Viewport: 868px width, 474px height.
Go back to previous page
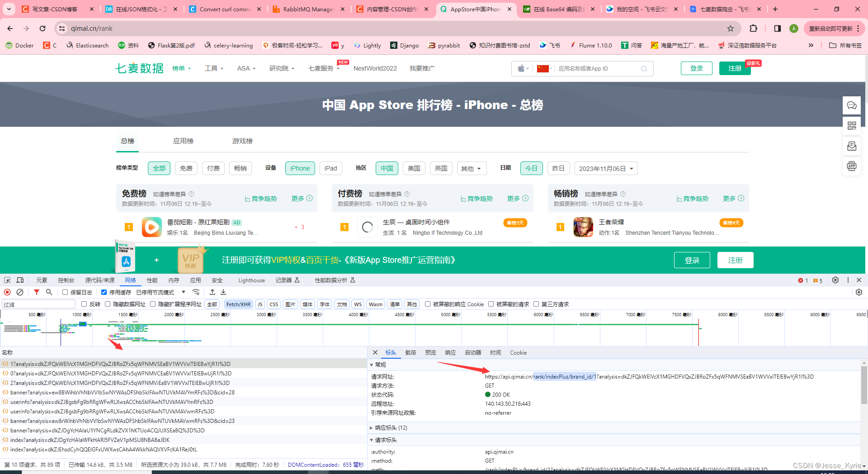point(10,28)
